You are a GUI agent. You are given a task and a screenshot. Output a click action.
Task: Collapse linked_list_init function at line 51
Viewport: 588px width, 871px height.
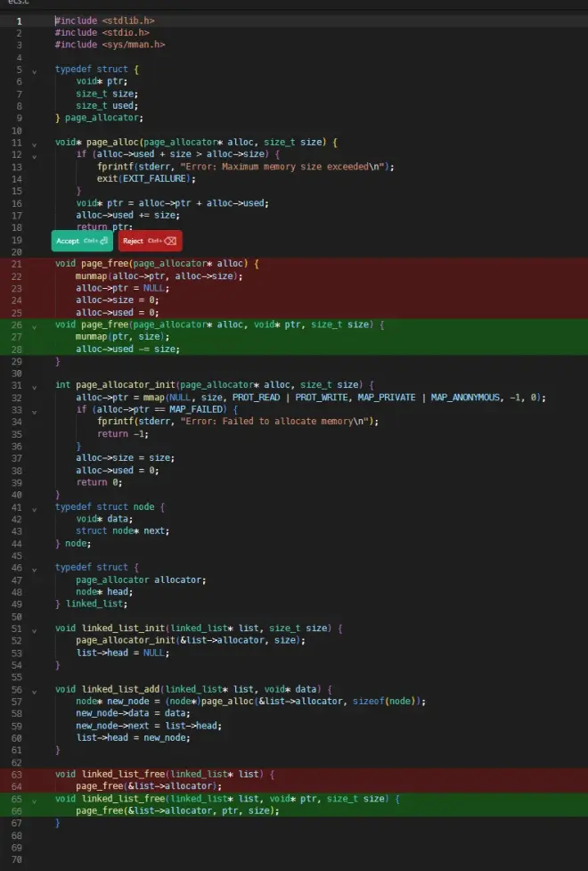pyautogui.click(x=35, y=629)
